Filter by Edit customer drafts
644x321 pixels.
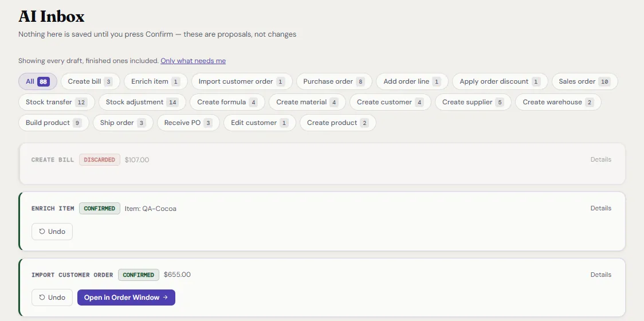click(x=260, y=123)
